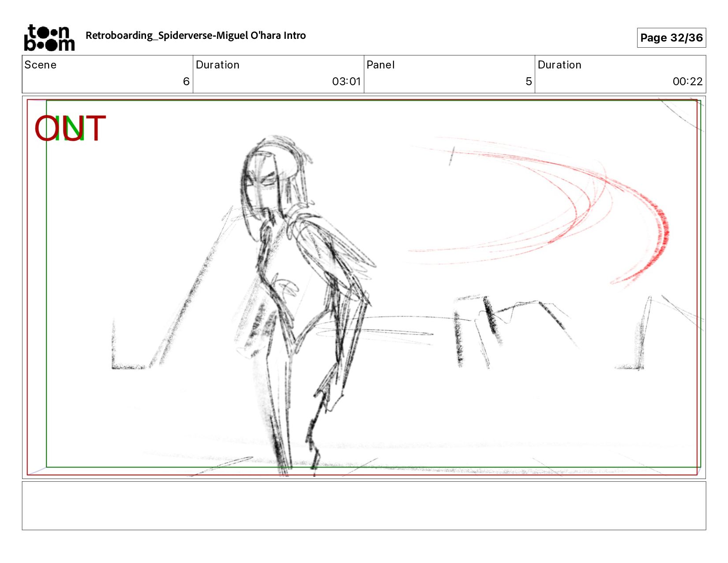Click the empty notes box below the panel

click(x=364, y=506)
